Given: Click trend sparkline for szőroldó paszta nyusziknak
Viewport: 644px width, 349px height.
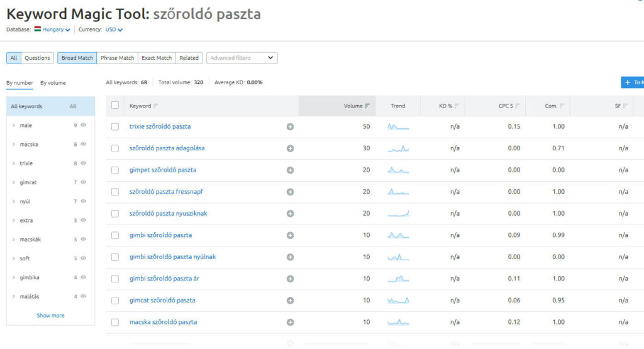Looking at the screenshot, I should 398,214.
